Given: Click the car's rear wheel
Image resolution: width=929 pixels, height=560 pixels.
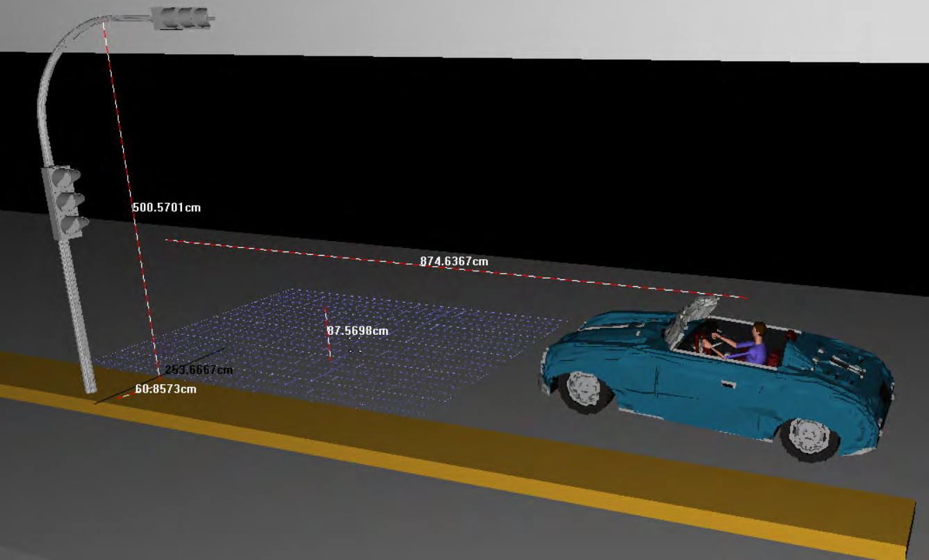Looking at the screenshot, I should [809, 439].
